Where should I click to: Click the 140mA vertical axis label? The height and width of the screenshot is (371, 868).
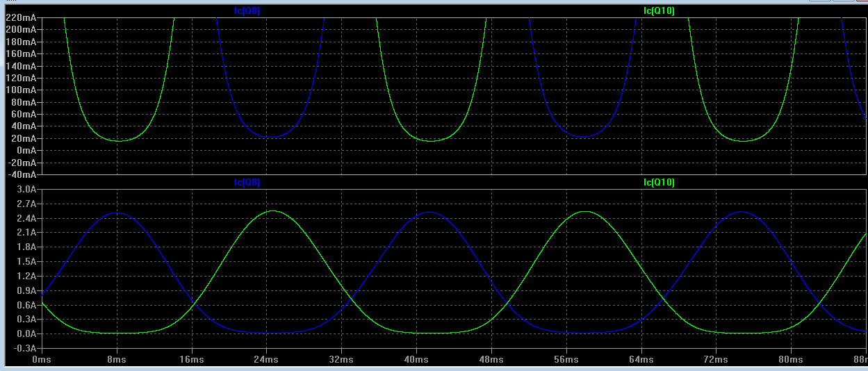(x=21, y=66)
